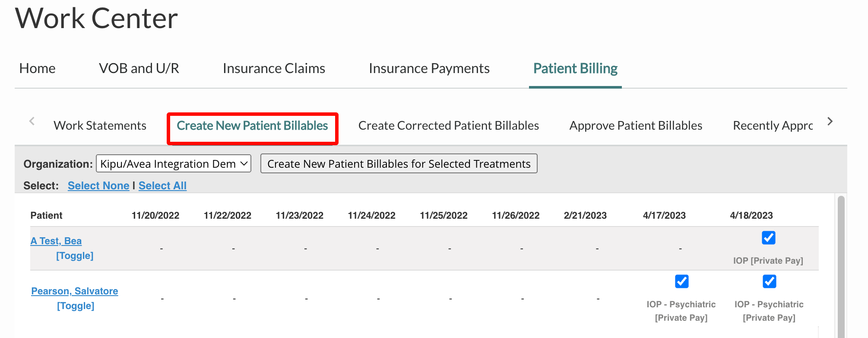The height and width of the screenshot is (338, 868).
Task: Uncheck A Test, Bea 4/18/2023 IOP checkbox
Action: (768, 238)
